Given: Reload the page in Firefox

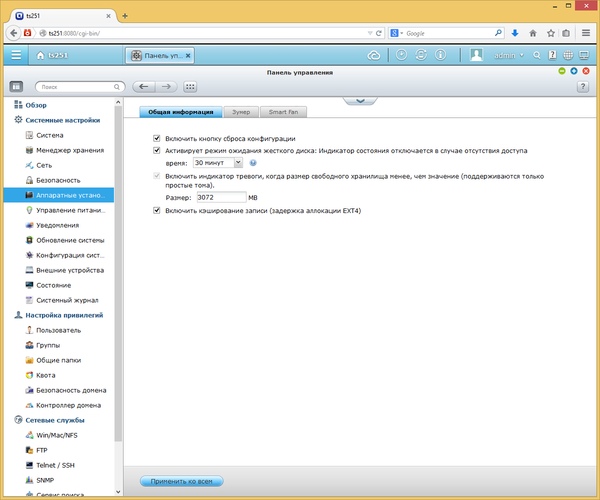Looking at the screenshot, I should coord(378,33).
